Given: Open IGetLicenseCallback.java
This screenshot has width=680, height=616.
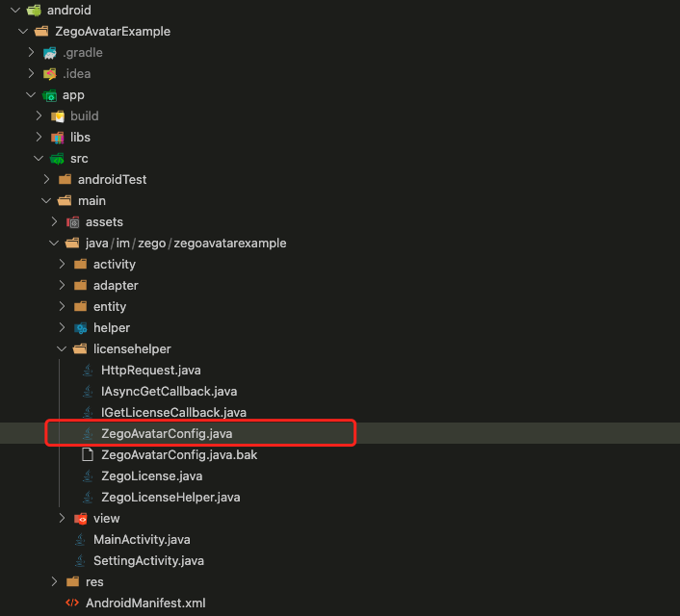Looking at the screenshot, I should pyautogui.click(x=173, y=412).
